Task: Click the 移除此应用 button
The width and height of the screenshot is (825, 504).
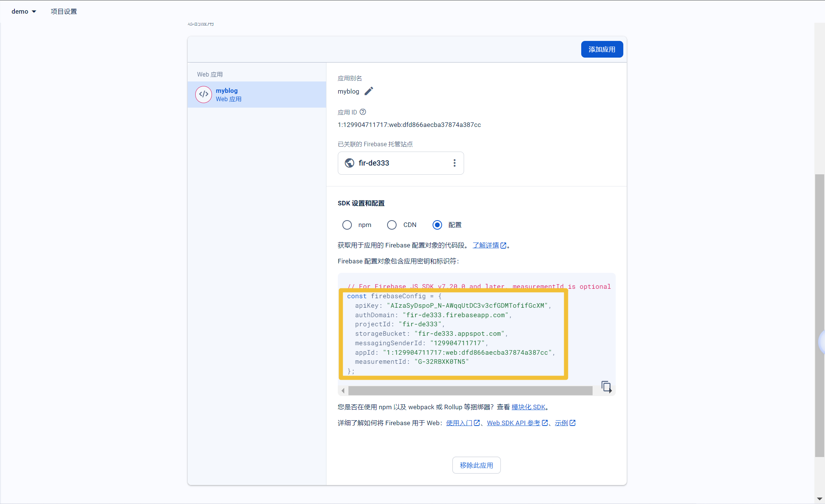Action: point(476,465)
